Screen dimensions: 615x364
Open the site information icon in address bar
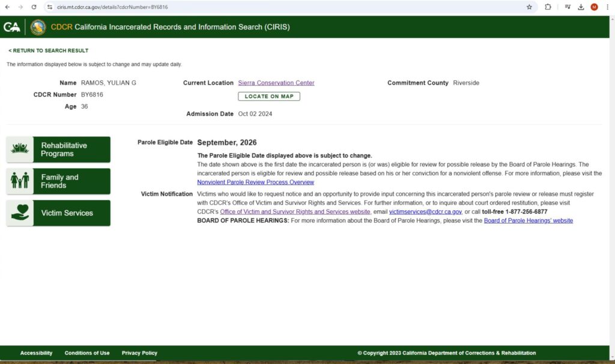50,7
